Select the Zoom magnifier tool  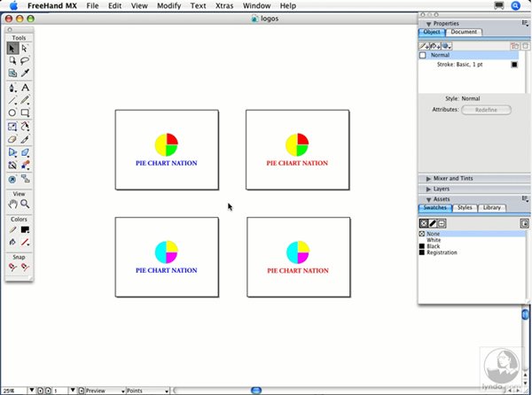pyautogui.click(x=26, y=204)
